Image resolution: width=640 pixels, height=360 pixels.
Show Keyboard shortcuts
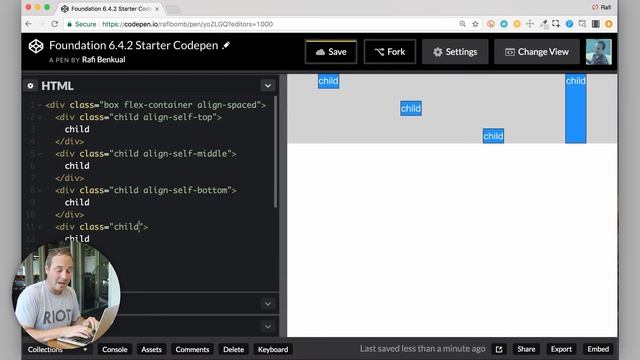click(273, 349)
